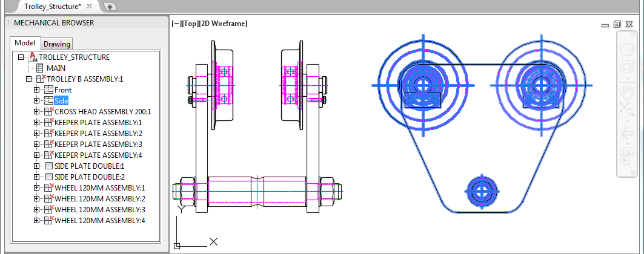Click the MAIN table icon
644x254 pixels.
tap(40, 68)
